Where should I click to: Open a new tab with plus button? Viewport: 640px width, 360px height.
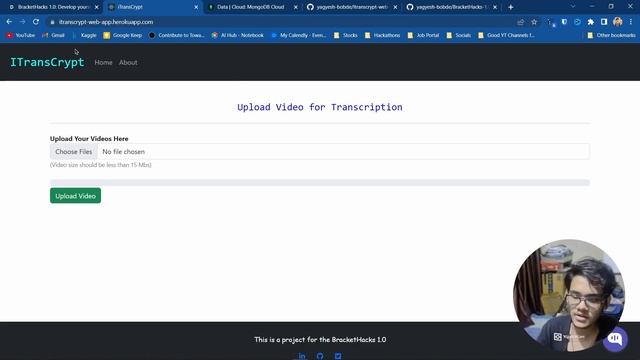(511, 7)
